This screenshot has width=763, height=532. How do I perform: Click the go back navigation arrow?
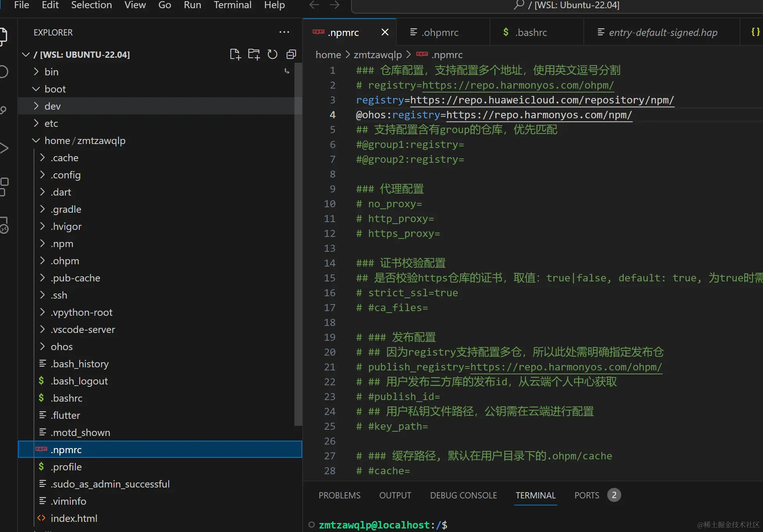(x=314, y=5)
